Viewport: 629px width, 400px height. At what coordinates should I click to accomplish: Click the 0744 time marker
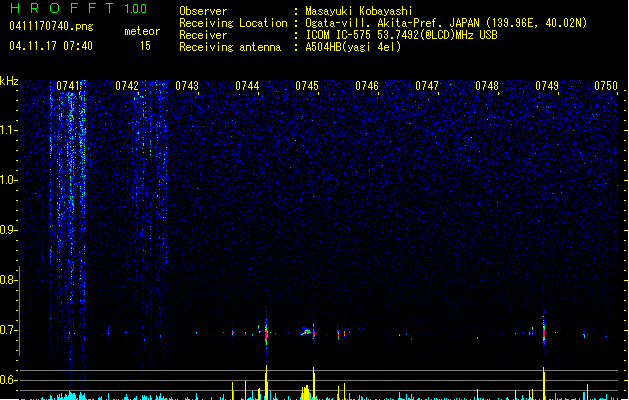coord(247,86)
